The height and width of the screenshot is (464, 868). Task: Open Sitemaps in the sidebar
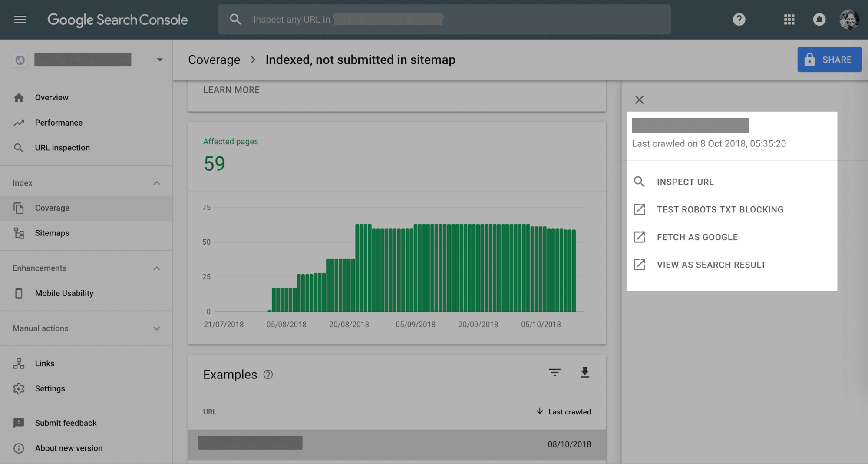coord(52,233)
